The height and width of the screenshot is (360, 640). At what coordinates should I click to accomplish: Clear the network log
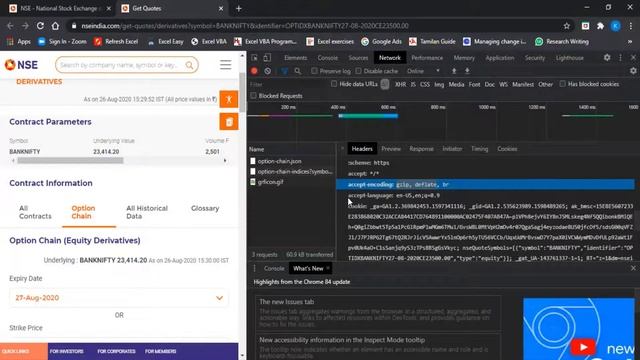point(267,71)
